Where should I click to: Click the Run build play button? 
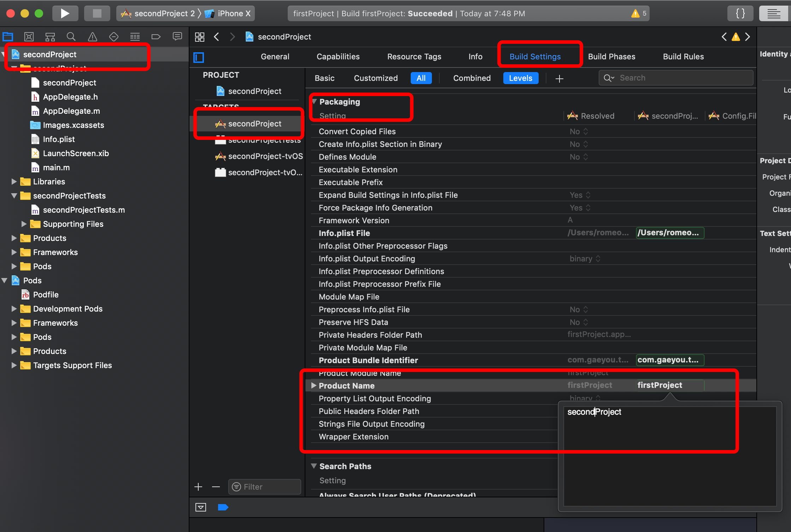tap(65, 13)
